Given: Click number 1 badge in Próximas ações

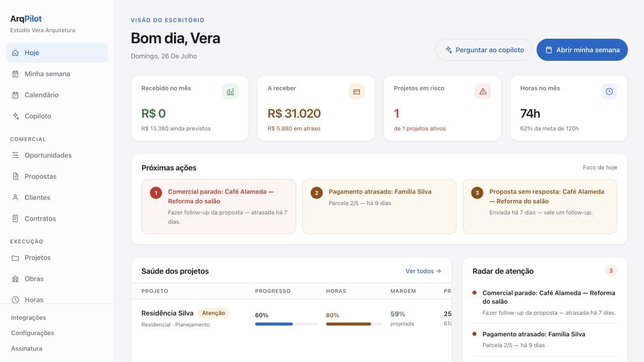Looking at the screenshot, I should 156,193.
